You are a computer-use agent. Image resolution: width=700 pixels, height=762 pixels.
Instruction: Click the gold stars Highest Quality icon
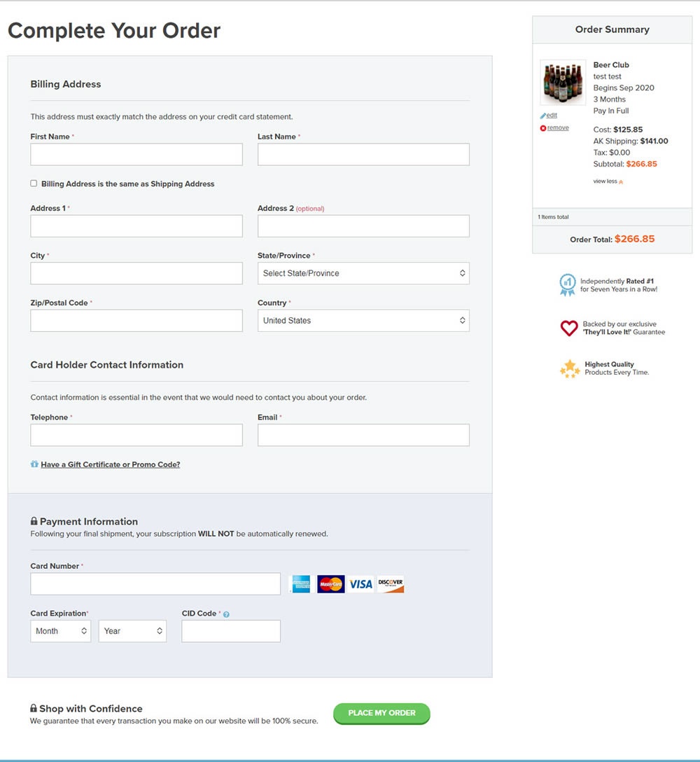point(570,368)
